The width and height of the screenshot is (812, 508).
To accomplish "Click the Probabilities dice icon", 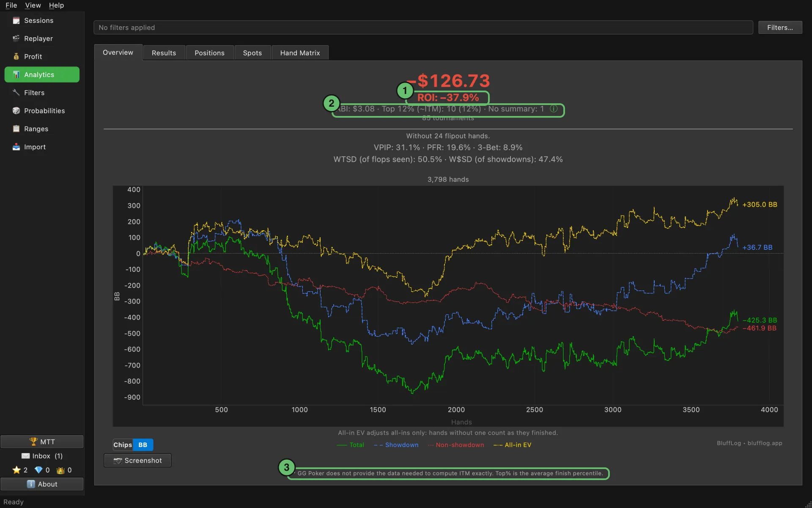I will click(16, 110).
